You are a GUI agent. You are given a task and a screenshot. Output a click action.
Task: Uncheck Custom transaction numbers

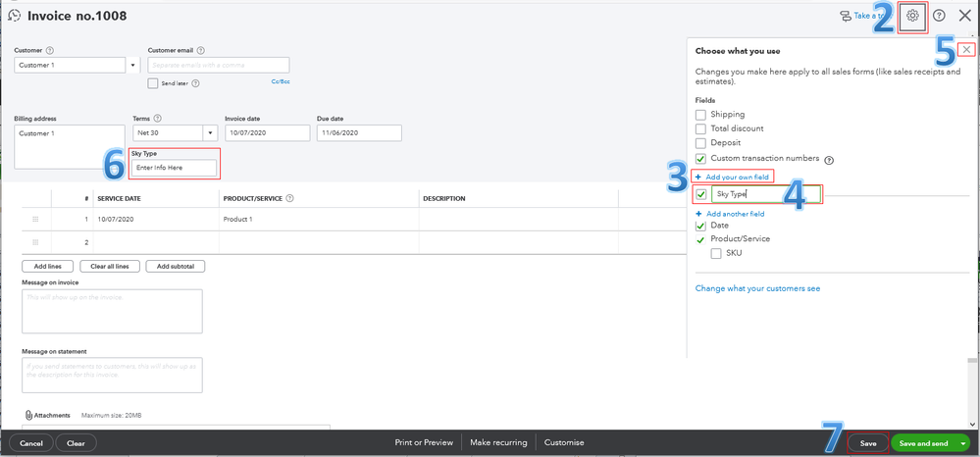pos(700,159)
